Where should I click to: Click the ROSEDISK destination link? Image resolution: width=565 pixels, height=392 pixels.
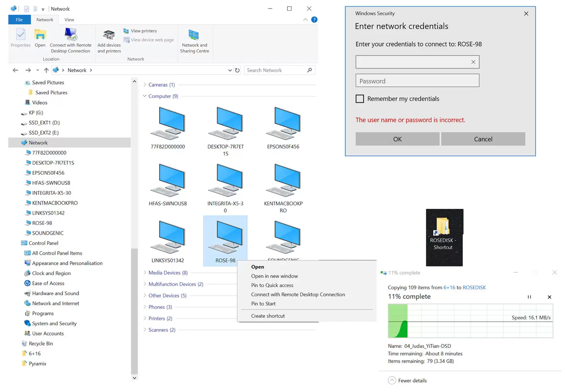pos(474,288)
